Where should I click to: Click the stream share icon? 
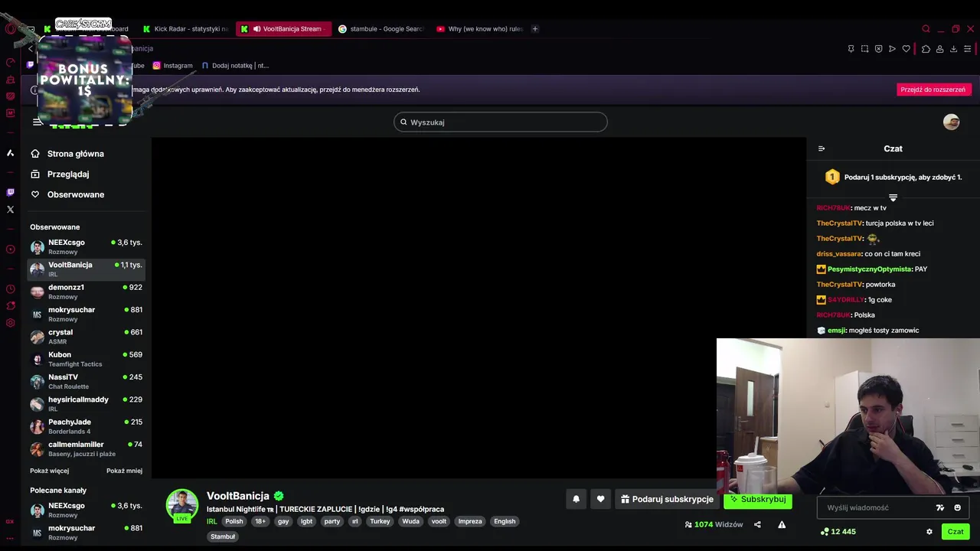click(x=757, y=524)
